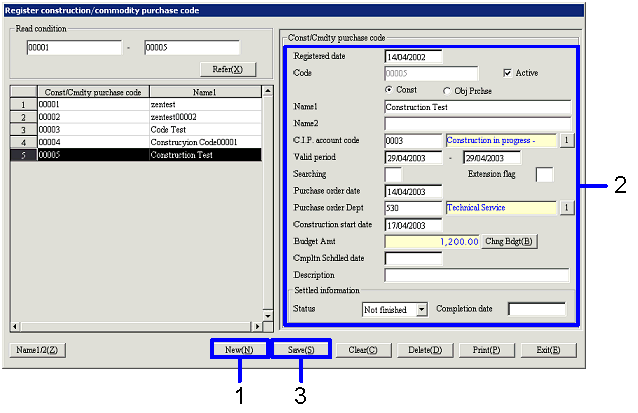Click the New(N) button
Viewport: 638px width, 413px height.
239,350
